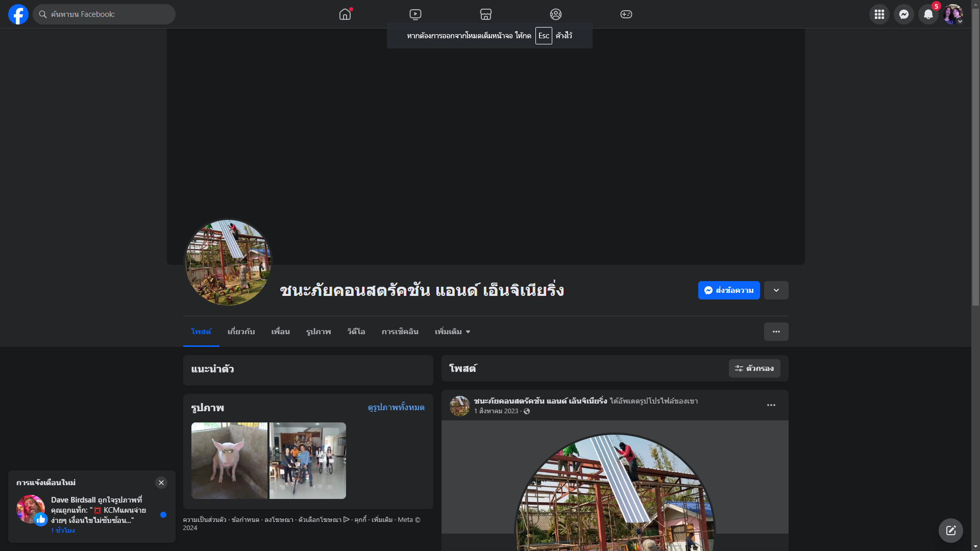980x551 pixels.
Task: Open the account profile avatar menu
Action: pyautogui.click(x=953, y=14)
